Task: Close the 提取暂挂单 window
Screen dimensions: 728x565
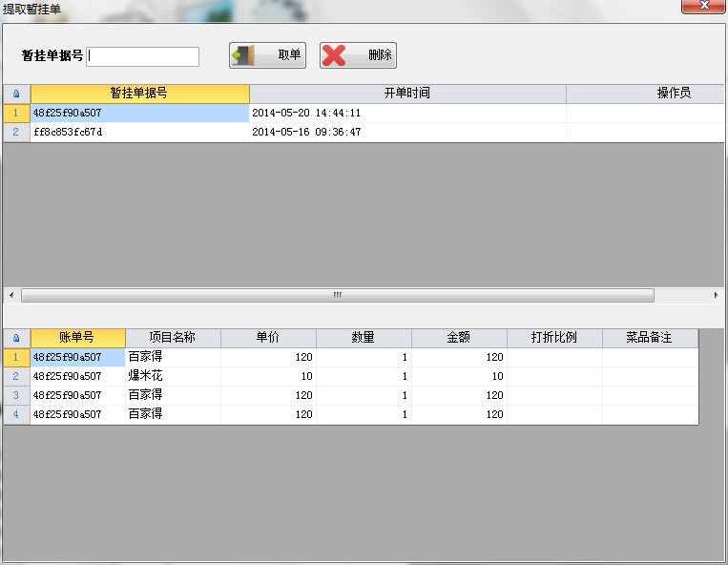Action: [x=703, y=6]
